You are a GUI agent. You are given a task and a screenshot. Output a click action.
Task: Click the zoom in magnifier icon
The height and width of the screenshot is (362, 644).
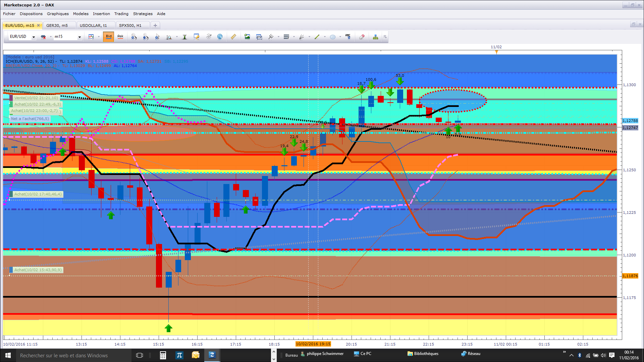click(x=134, y=37)
